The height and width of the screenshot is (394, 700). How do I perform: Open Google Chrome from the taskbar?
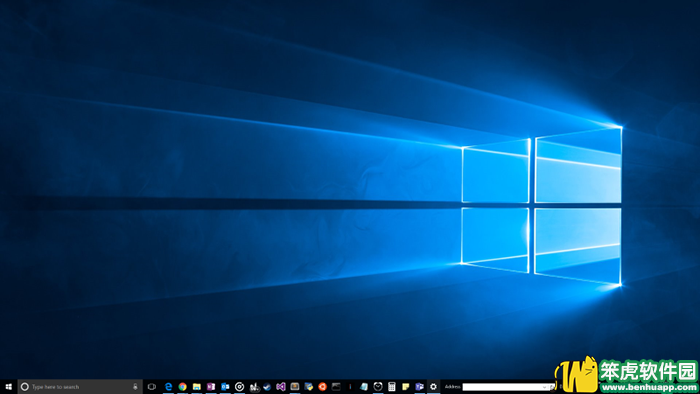tap(183, 387)
